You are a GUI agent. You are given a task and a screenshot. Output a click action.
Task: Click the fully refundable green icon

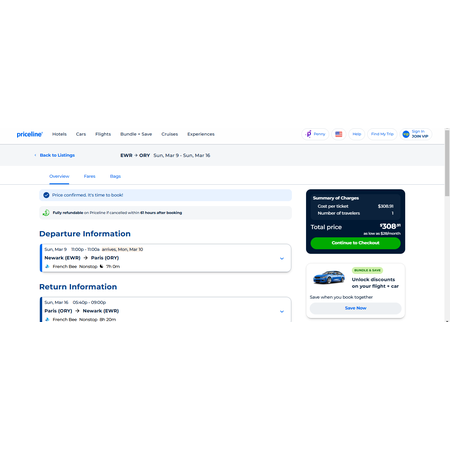click(x=46, y=213)
